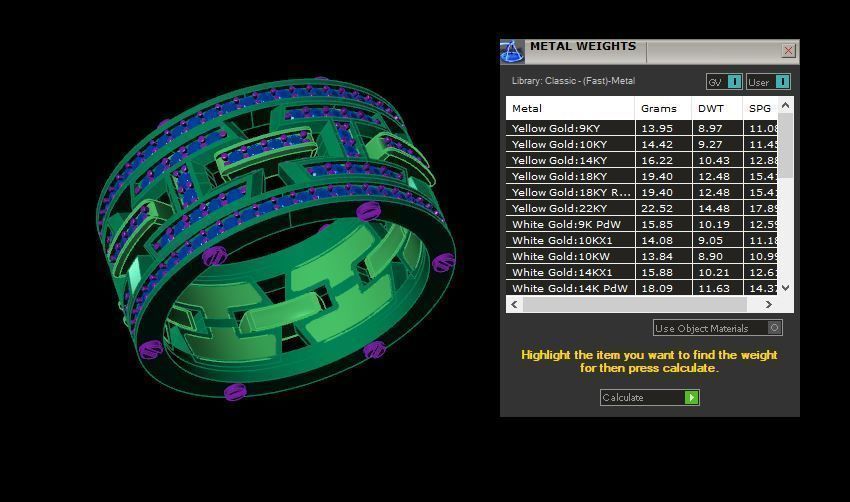The height and width of the screenshot is (502, 850).
Task: Click the 8.90 DWT value
Action: click(710, 256)
